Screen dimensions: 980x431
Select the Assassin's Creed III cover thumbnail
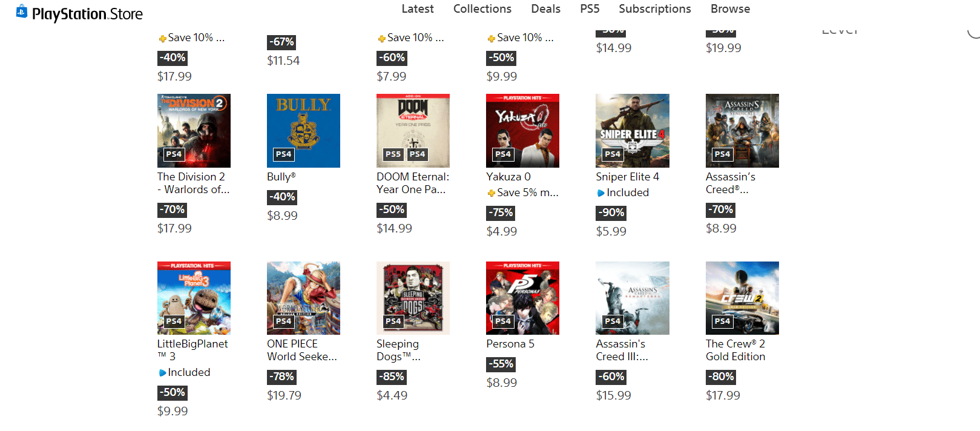633,298
